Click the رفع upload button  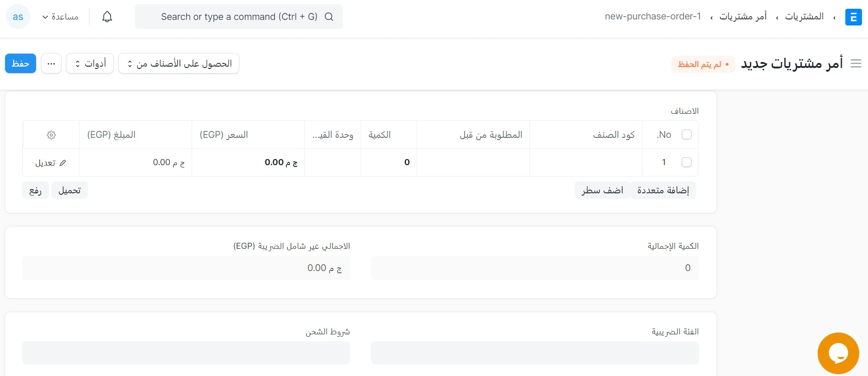pos(36,190)
